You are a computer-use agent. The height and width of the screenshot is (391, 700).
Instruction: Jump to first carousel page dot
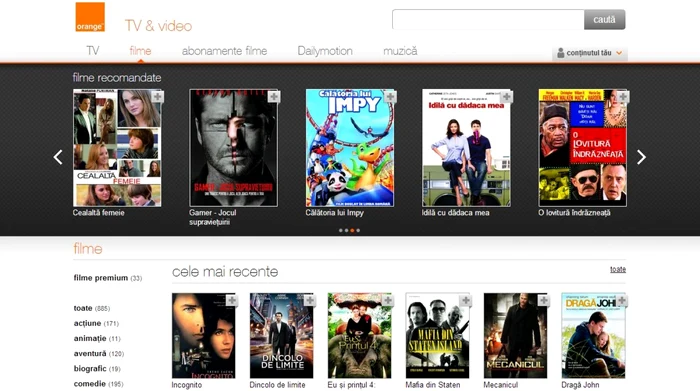point(341,230)
